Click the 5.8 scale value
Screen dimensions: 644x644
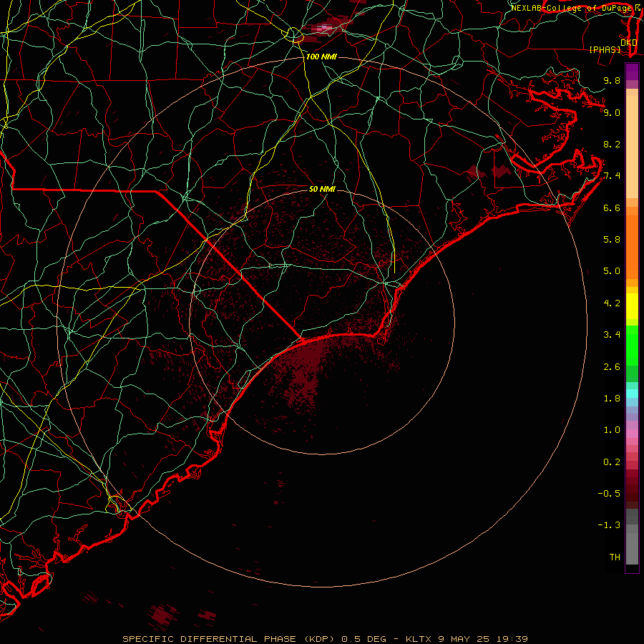pos(612,240)
